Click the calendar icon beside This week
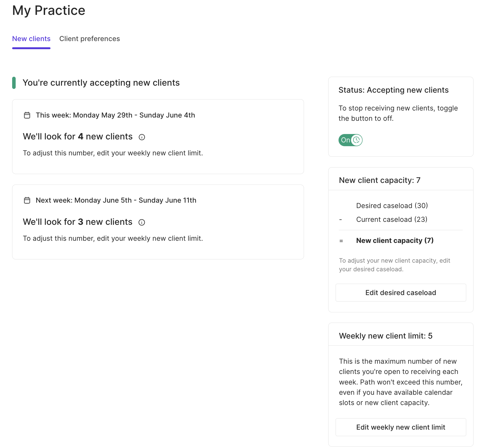 tap(27, 115)
